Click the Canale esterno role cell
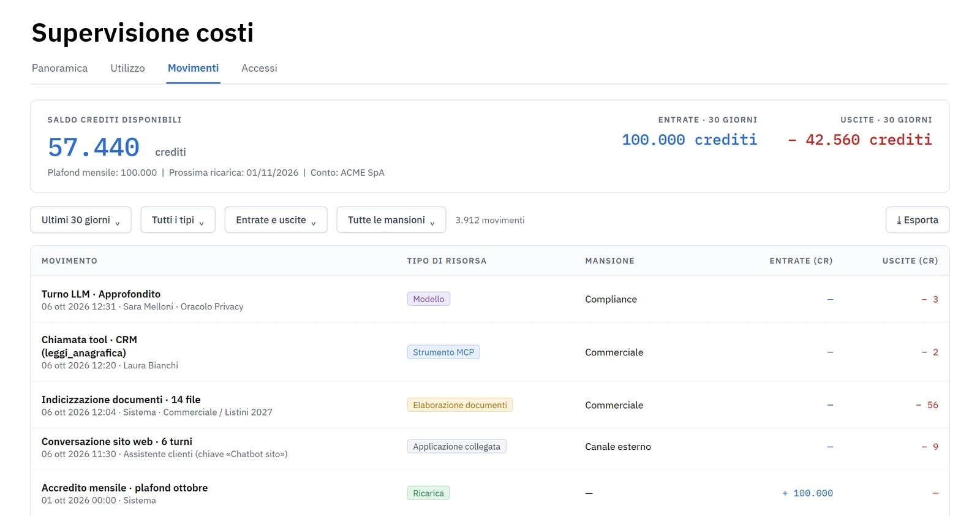 click(618, 447)
